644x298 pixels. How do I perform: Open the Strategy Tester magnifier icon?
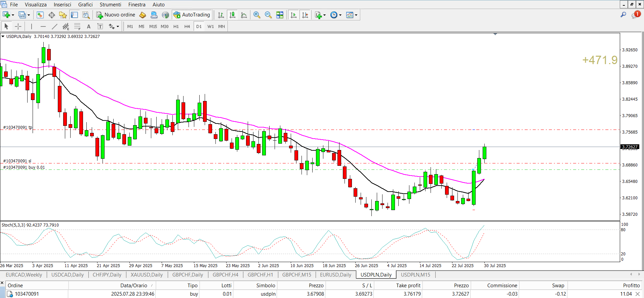pos(86,15)
